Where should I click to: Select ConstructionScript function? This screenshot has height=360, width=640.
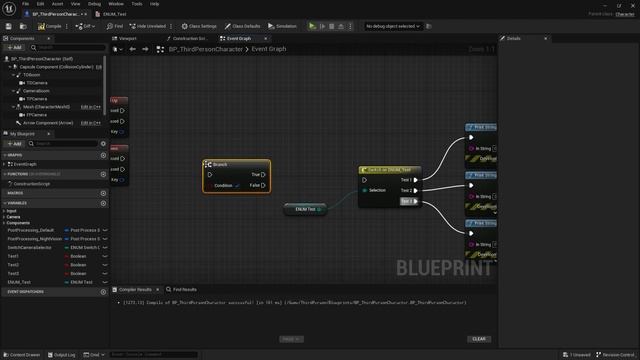pos(32,184)
